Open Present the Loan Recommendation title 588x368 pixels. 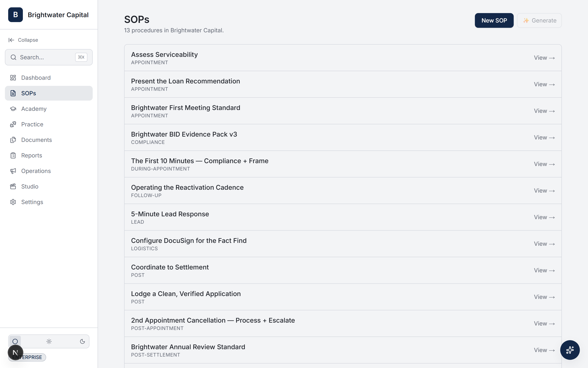click(x=185, y=81)
